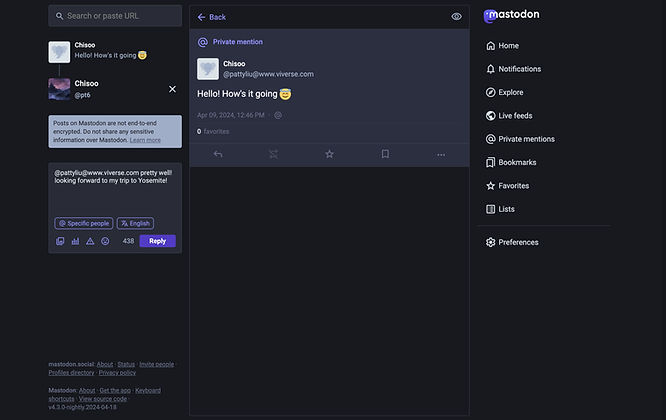Image resolution: width=666 pixels, height=420 pixels.
Task: Click the post visibility icon beside timestamp
Action: pos(278,115)
